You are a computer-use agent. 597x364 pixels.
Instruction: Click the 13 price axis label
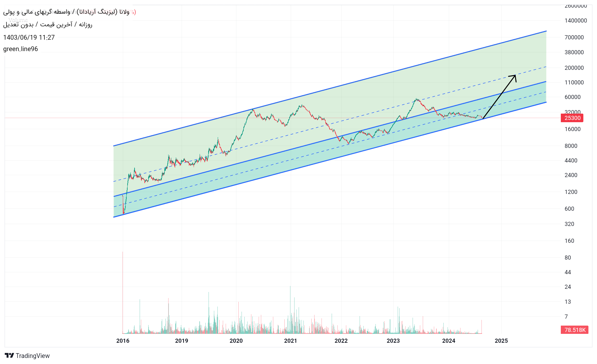(x=568, y=302)
